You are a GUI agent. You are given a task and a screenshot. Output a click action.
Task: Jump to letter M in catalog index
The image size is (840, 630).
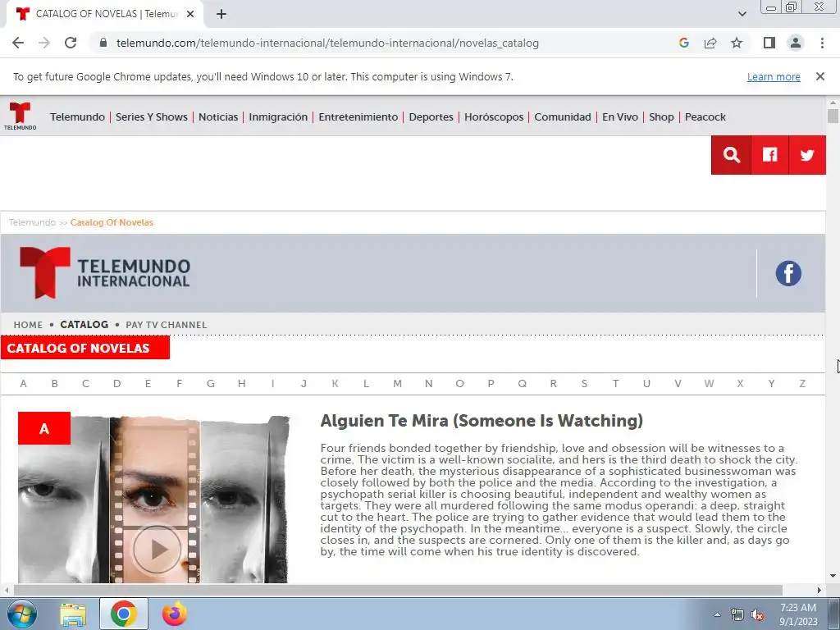397,384
